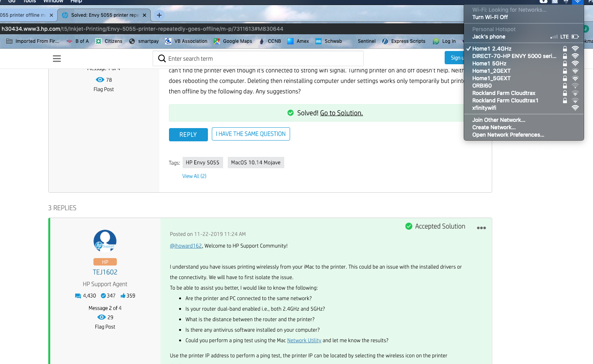Click the eye icon beside 78 views
593x364 pixels.
(x=100, y=80)
